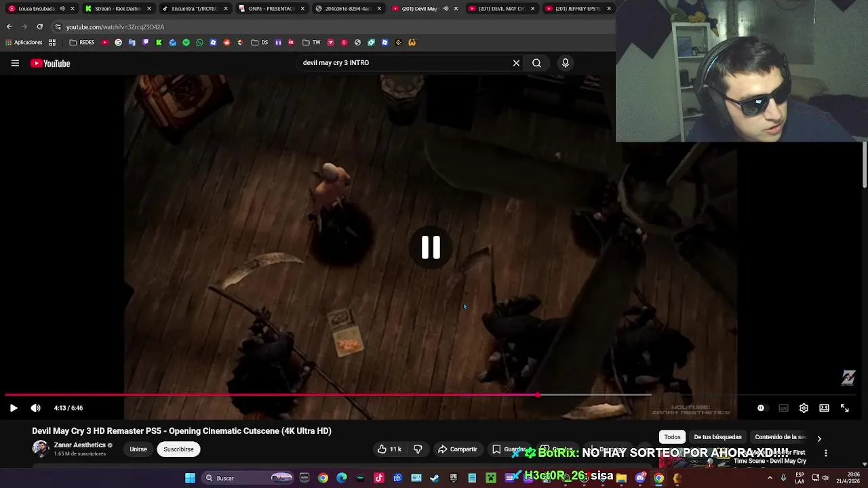Open the three-dot menu of the suggested video
868x488 pixels.
coord(826,453)
